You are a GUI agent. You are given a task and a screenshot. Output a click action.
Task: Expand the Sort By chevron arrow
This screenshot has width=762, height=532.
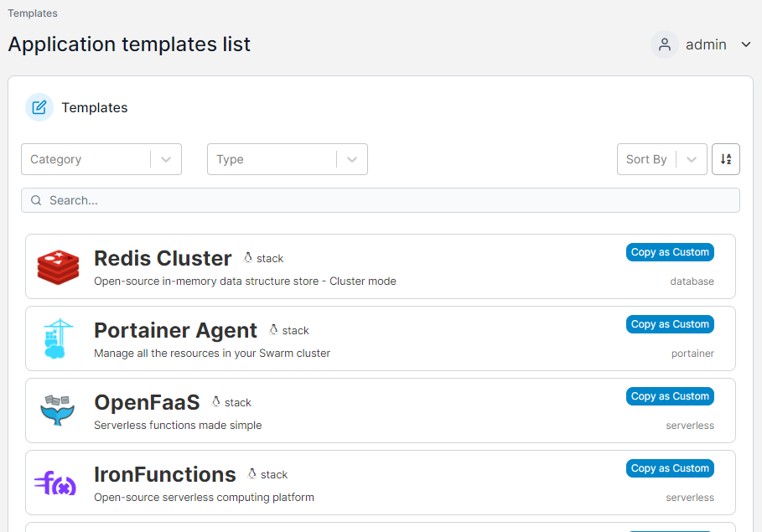point(692,159)
